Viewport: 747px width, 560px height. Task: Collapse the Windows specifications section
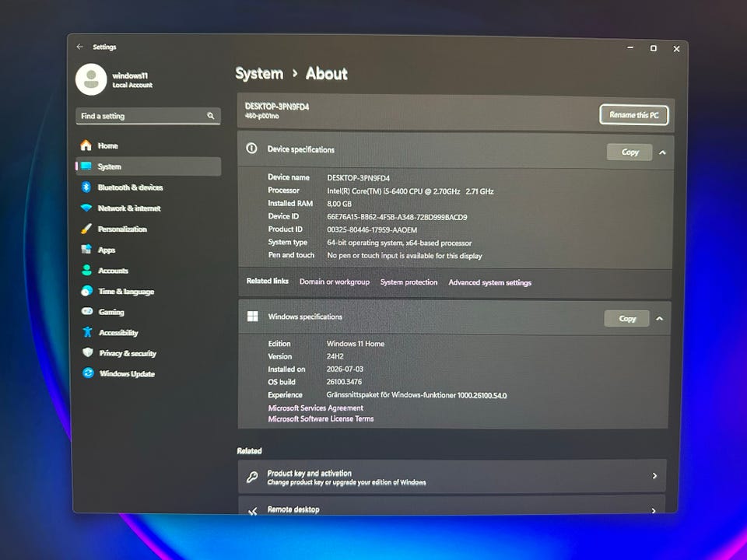coord(659,319)
